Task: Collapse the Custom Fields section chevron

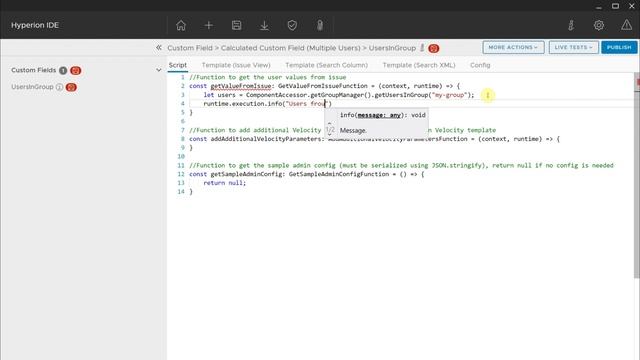Action: 158,70
